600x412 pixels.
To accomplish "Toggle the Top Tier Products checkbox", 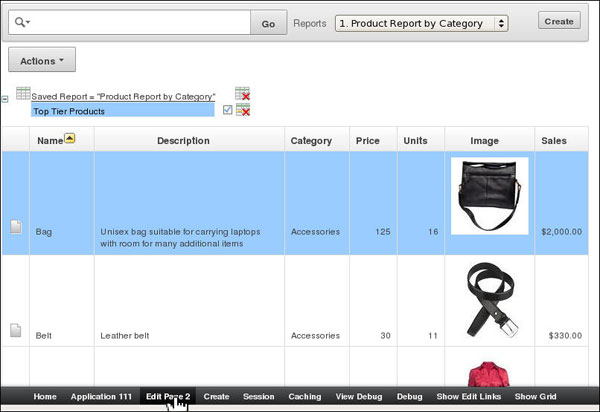I will point(227,110).
